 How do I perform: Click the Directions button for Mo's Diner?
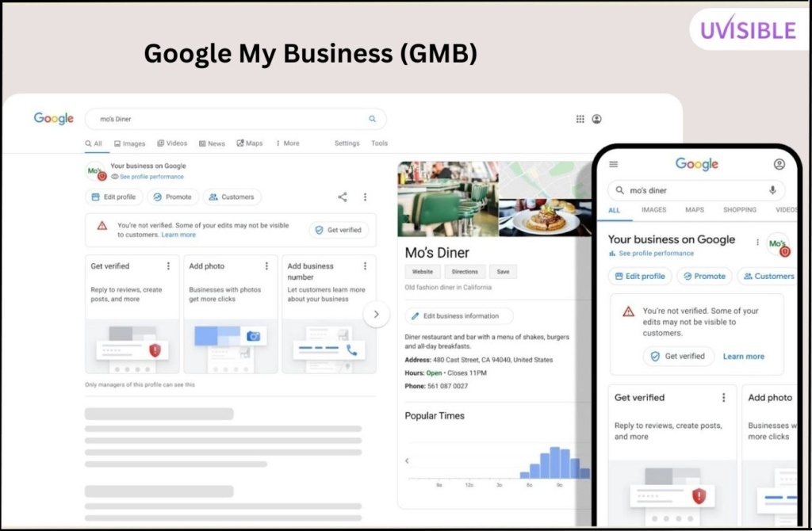point(465,272)
